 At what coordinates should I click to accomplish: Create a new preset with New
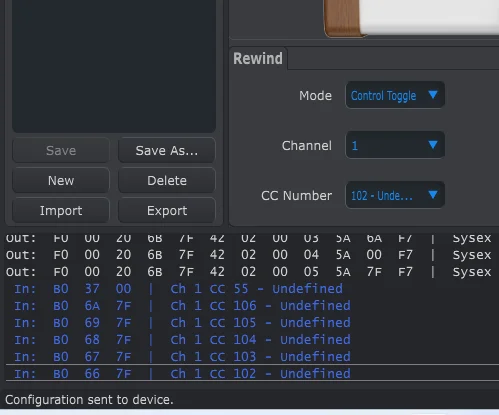pos(61,180)
